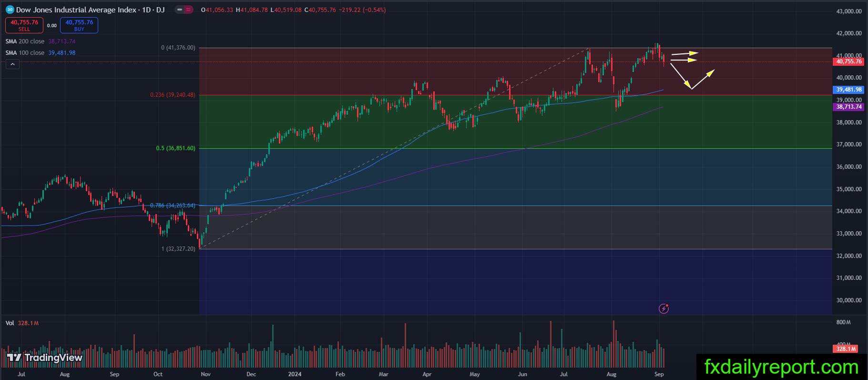868x380 pixels.
Task: Click the high price H41,084.78
Action: (252, 10)
